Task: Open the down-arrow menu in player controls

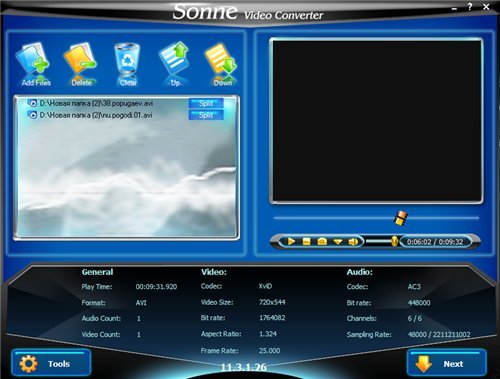Action: [x=338, y=242]
